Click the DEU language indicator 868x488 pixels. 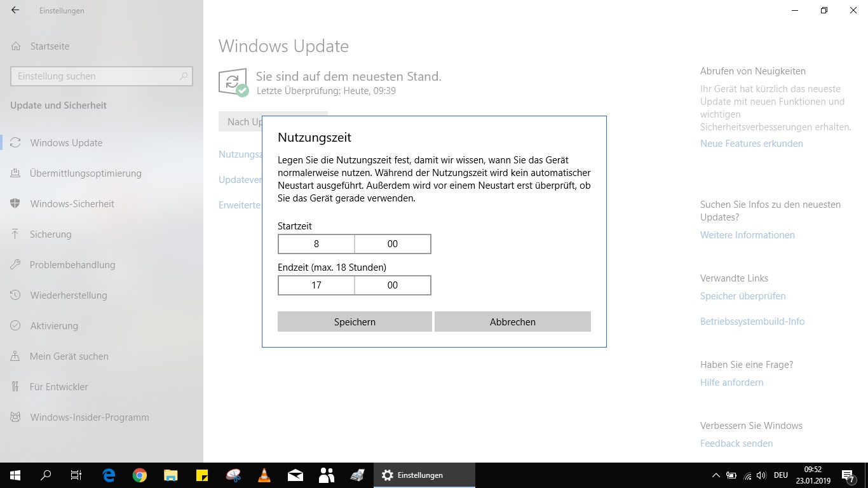click(x=781, y=475)
